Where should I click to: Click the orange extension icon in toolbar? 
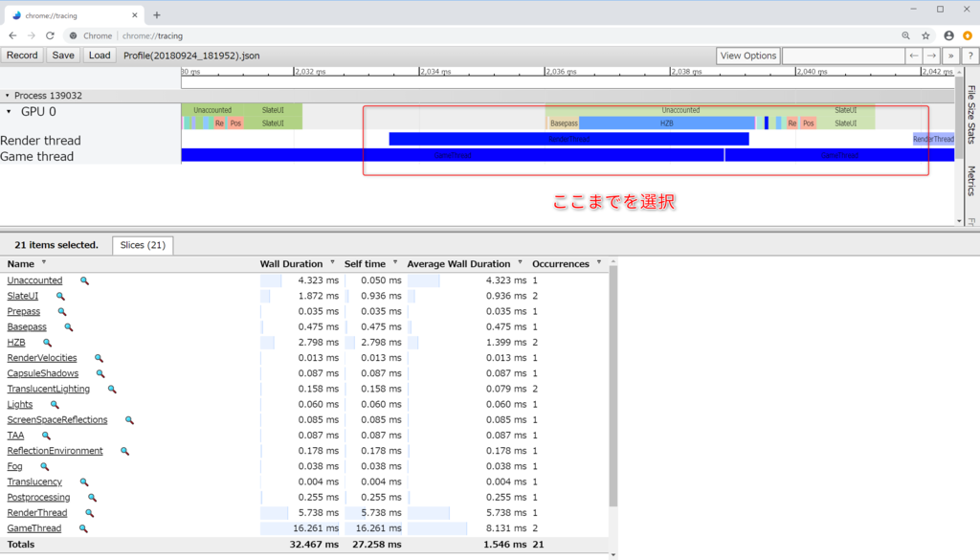pyautogui.click(x=968, y=35)
